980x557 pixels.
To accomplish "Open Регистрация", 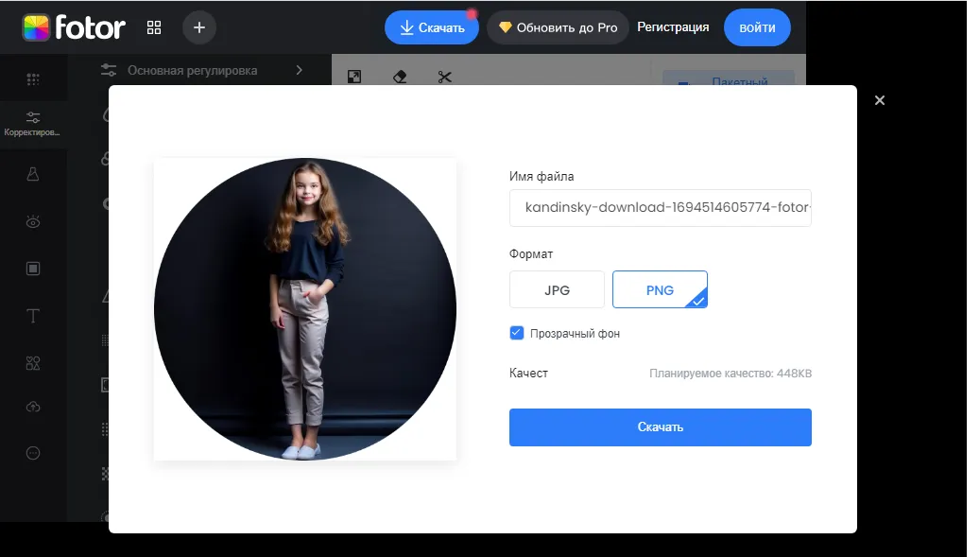I will pos(673,27).
